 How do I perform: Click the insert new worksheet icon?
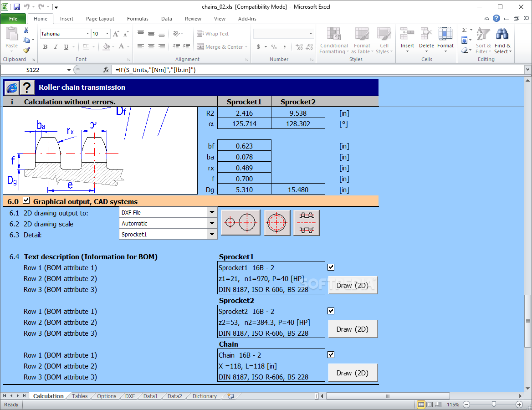click(x=231, y=396)
